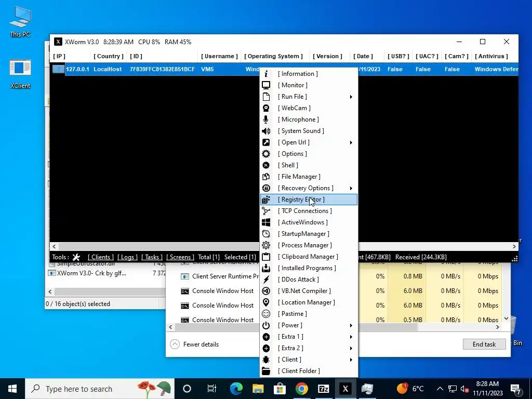This screenshot has height=399, width=532.
Task: Click the taskbar search box
Action: pyautogui.click(x=100, y=389)
